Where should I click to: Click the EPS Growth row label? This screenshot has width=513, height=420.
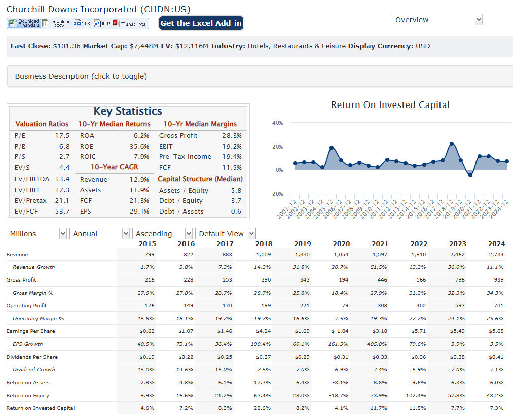28,344
